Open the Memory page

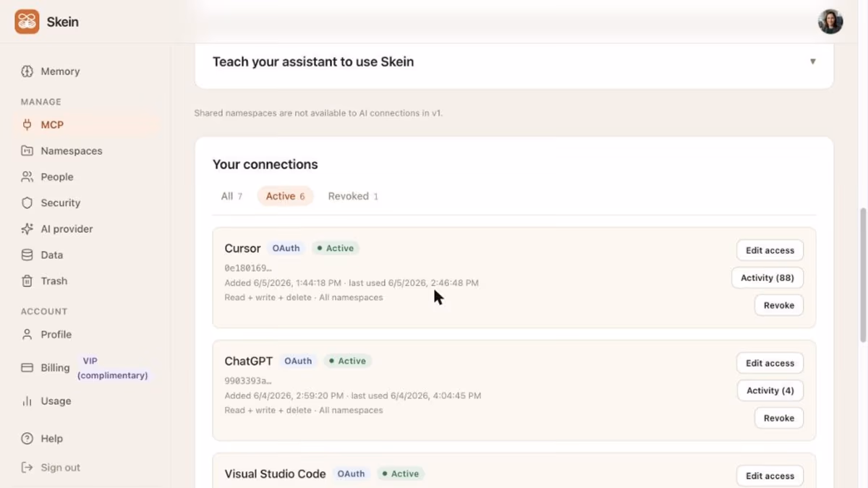tap(60, 72)
